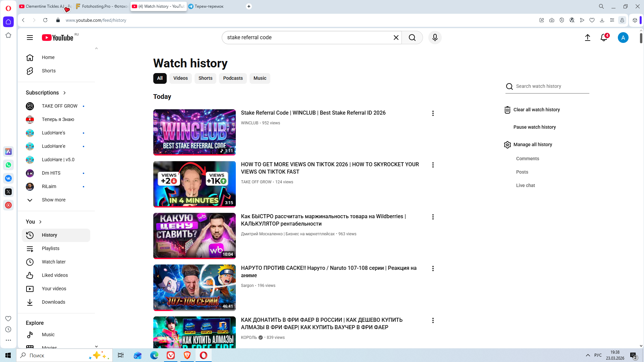The height and width of the screenshot is (362, 644).
Task: Select the Podcasts filter chip
Action: click(233, 78)
